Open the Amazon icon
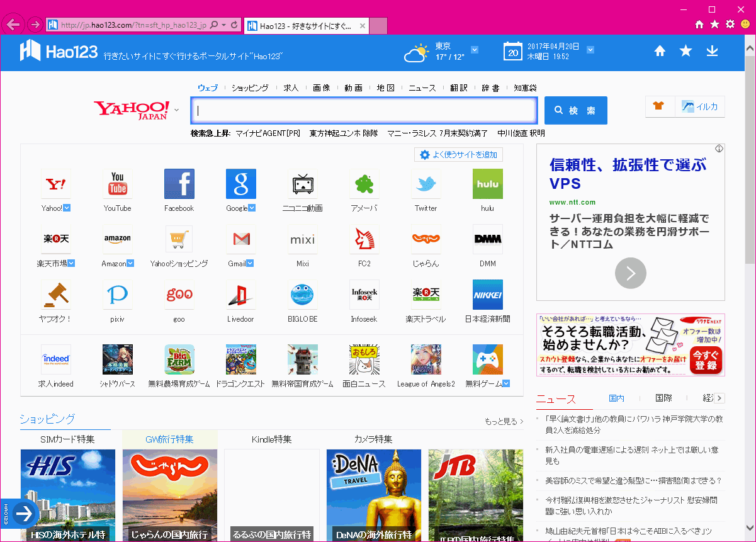Screen dimensions: 756x542 click(x=118, y=239)
